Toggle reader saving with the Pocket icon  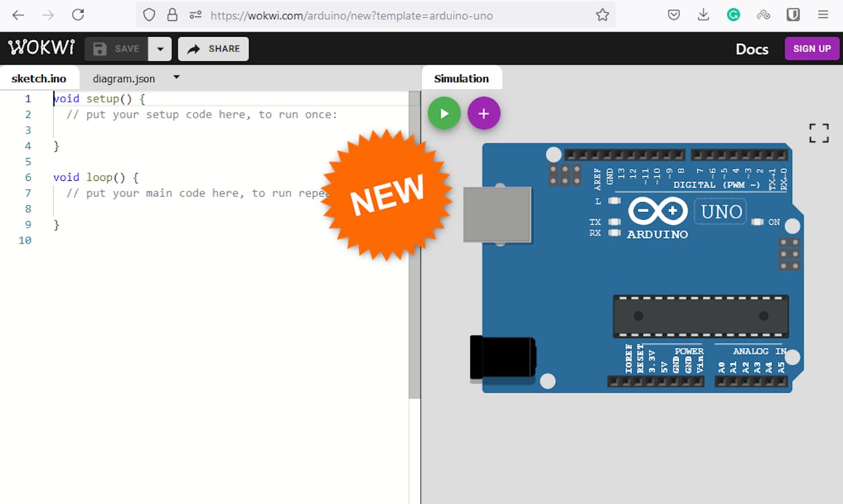click(x=674, y=15)
